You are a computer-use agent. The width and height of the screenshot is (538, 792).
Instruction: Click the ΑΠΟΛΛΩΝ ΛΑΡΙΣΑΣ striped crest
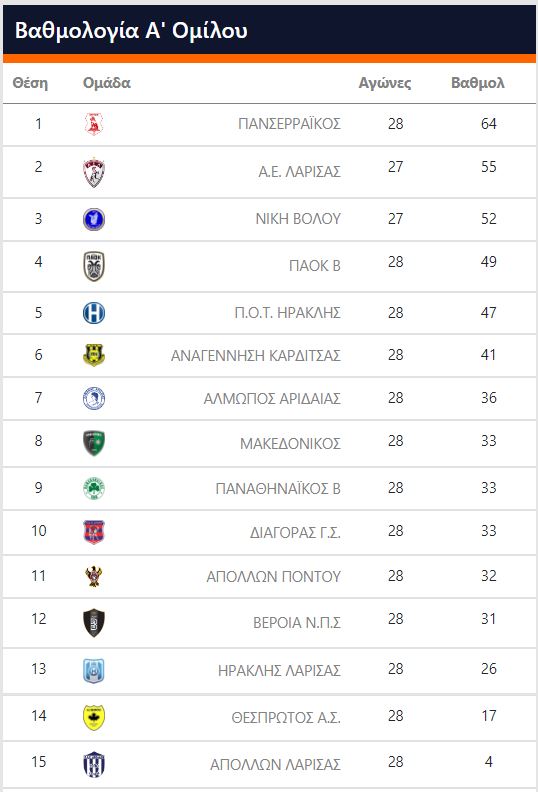[93, 764]
